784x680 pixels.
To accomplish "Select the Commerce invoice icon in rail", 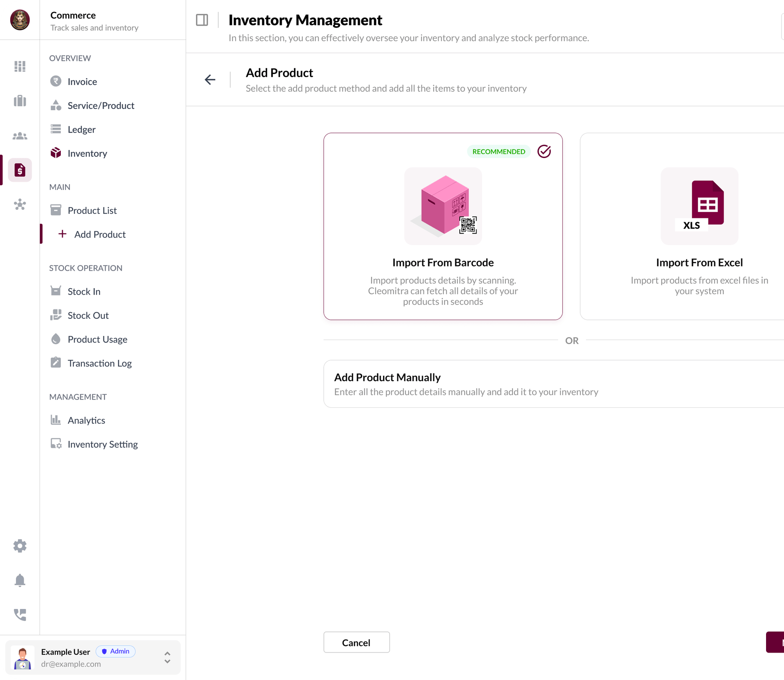I will 20,170.
